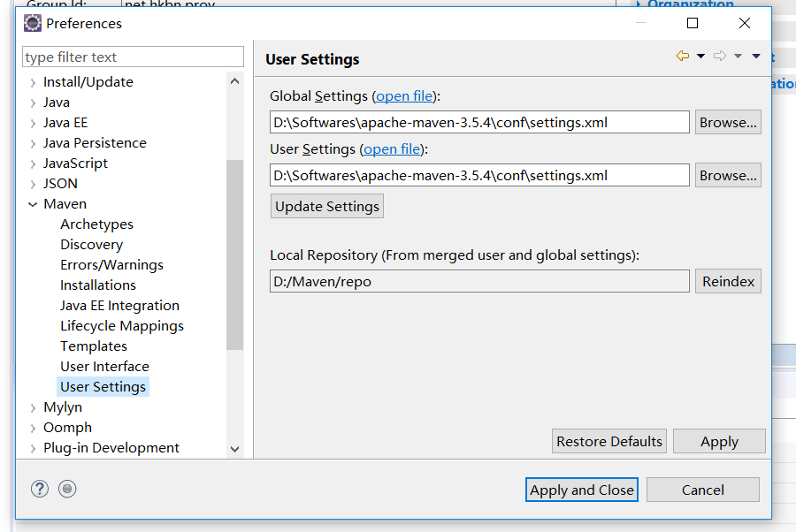The image size is (796, 532).
Task: Open the help question mark icon
Action: tap(40, 489)
